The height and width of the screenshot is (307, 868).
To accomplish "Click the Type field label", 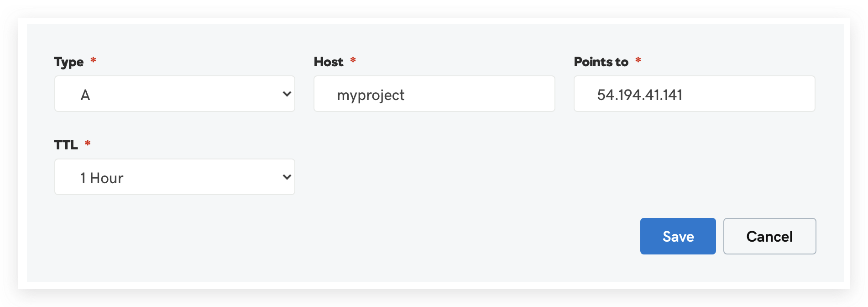I will click(x=69, y=62).
